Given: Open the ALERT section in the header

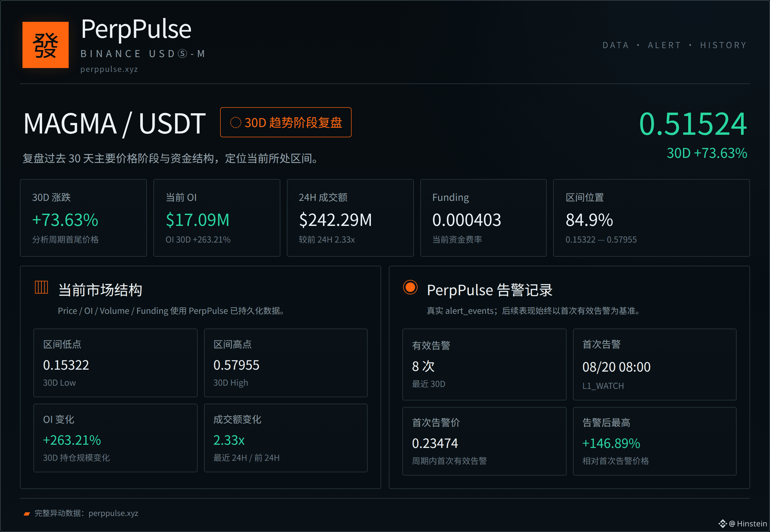Looking at the screenshot, I should [664, 45].
